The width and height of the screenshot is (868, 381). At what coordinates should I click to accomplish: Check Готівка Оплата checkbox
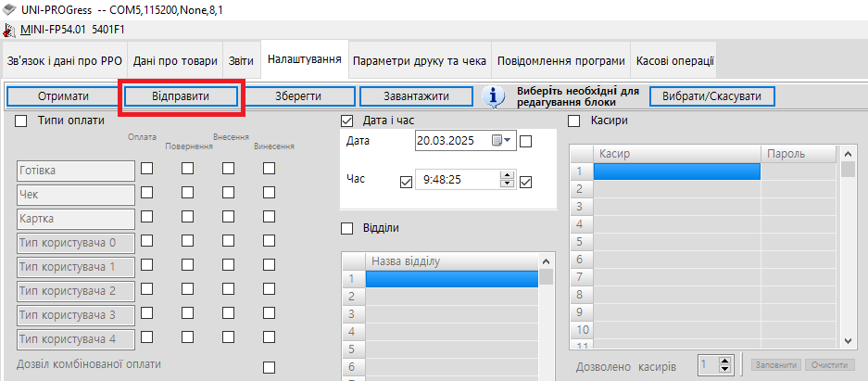tap(146, 169)
